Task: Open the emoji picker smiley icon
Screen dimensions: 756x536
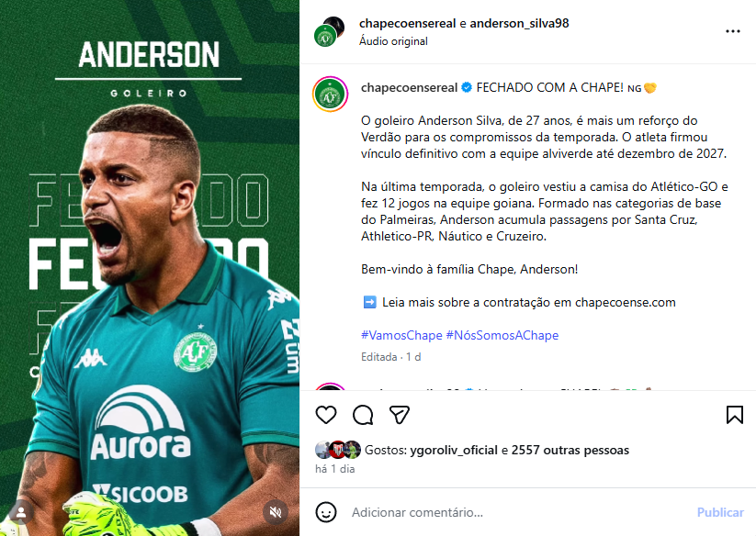Action: (x=326, y=512)
